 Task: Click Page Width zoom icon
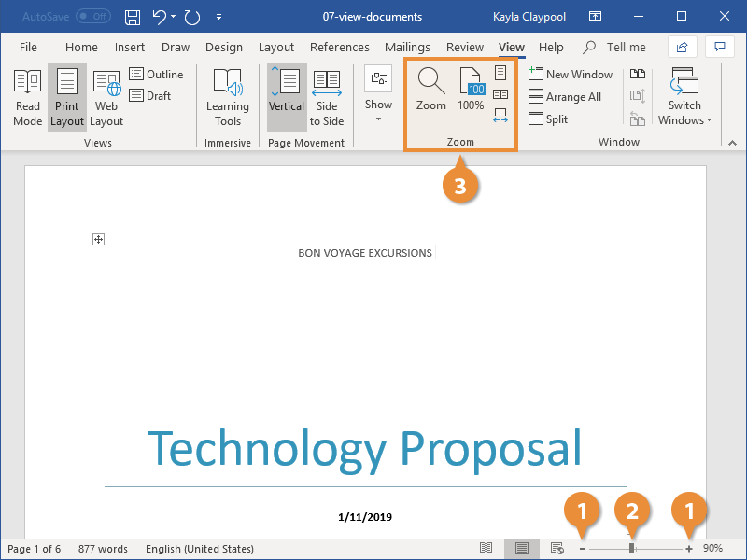pos(500,116)
